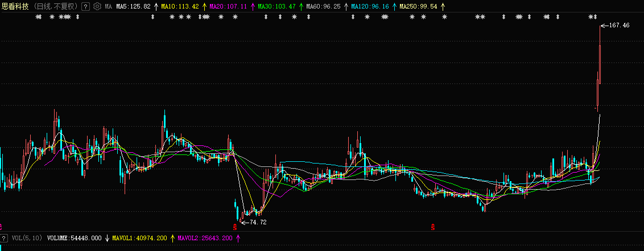The image size is (644, 251).
Task: Open the 日线 不复权 period selector
Action: (x=56, y=7)
